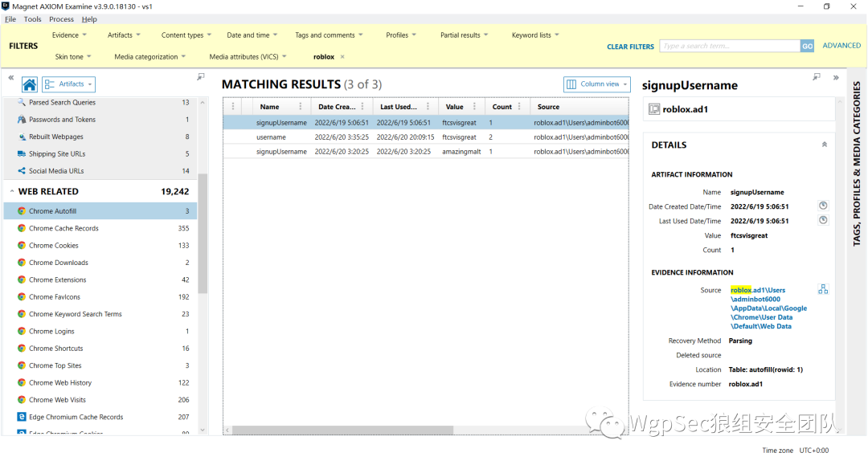This screenshot has height=465, width=868.
Task: Select the username row with ftcsvisgreat
Action: [x=426, y=137]
